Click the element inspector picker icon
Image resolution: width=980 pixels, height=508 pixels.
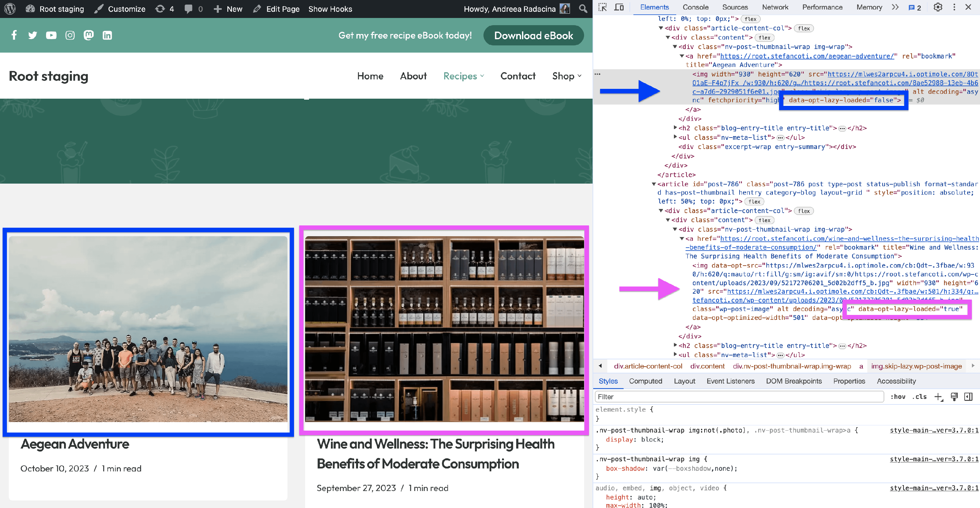pos(602,7)
